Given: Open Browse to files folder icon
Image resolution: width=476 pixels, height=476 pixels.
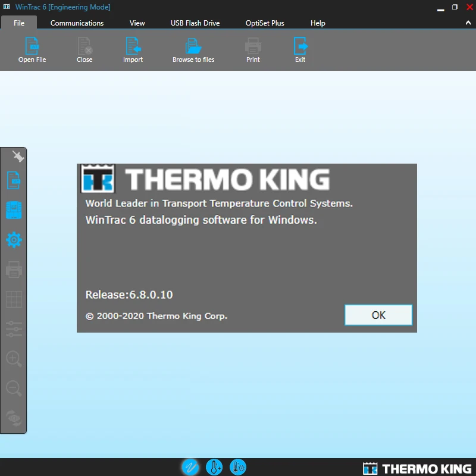Looking at the screenshot, I should click(193, 46).
